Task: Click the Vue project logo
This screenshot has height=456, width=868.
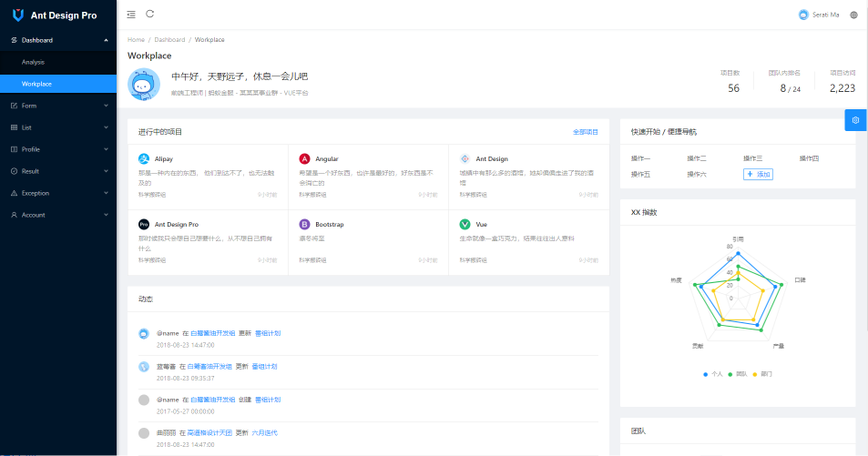Action: point(465,224)
